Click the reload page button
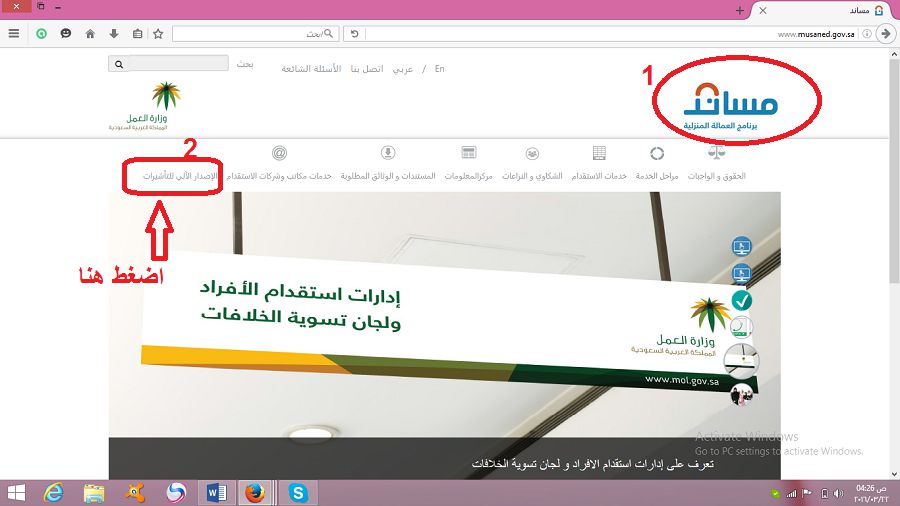This screenshot has height=506, width=900. pos(354,33)
